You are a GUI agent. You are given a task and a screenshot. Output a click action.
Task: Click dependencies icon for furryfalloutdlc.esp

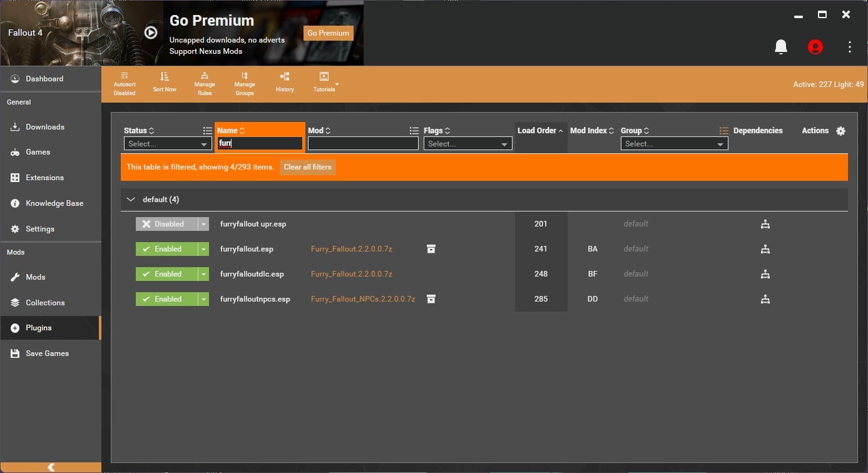point(765,274)
